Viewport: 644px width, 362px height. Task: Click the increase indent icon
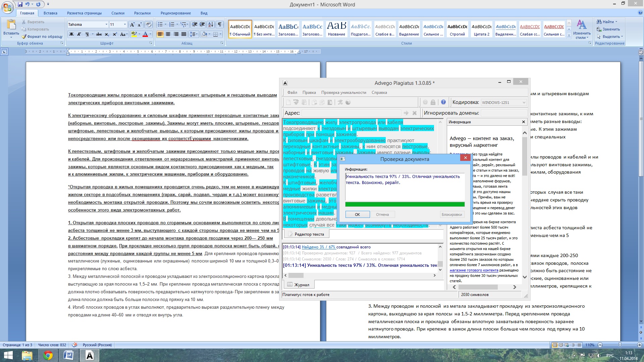point(202,24)
